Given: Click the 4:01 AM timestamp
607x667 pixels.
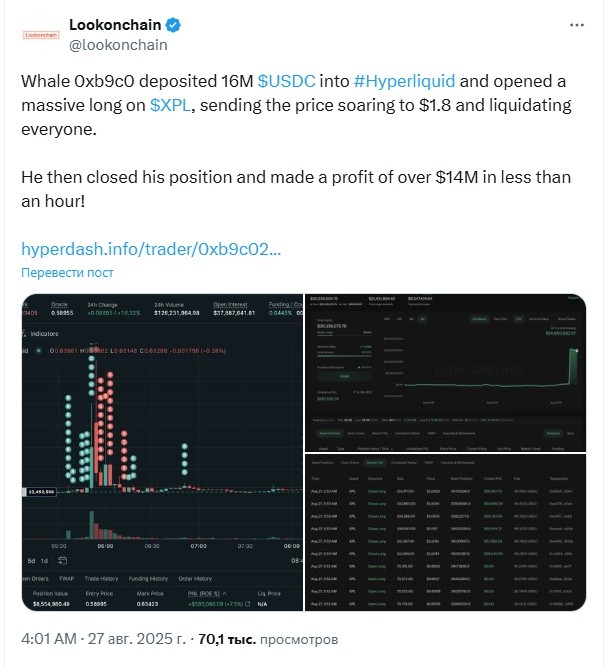Looking at the screenshot, I should (x=49, y=639).
